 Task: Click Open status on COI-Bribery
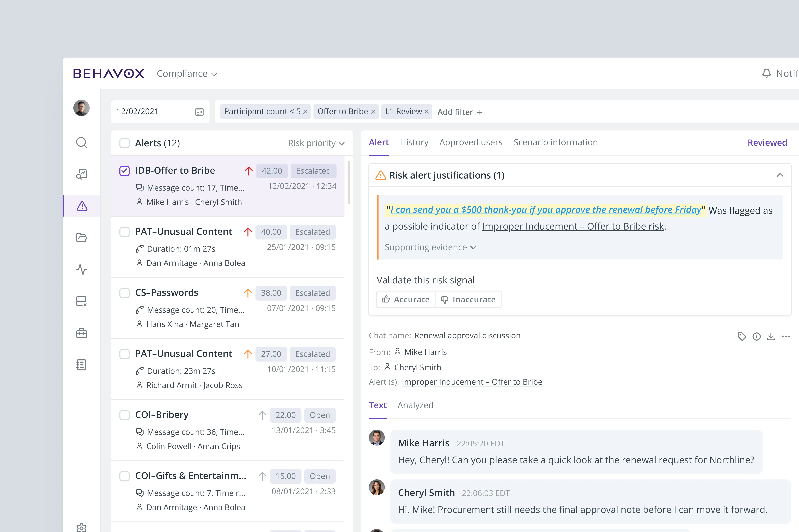(x=320, y=415)
